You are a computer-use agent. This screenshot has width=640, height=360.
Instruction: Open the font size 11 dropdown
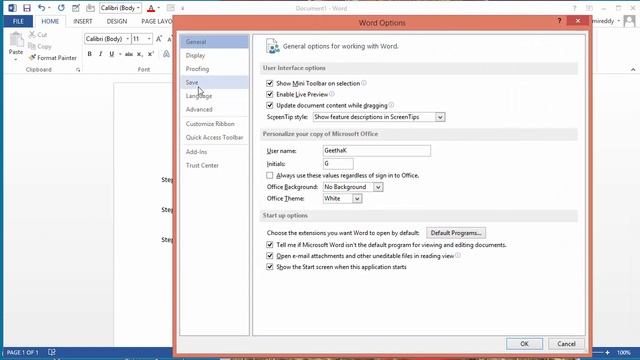[x=149, y=39]
